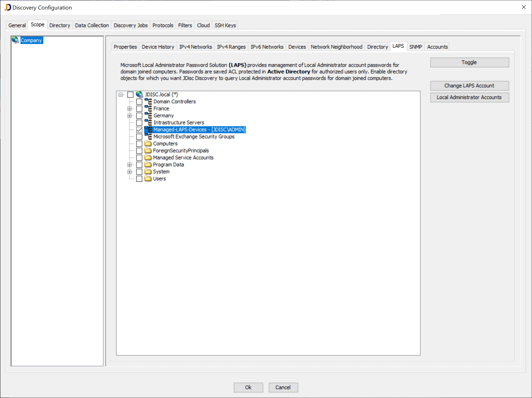Expand the France tree node
This screenshot has height=398, width=532.
pos(129,109)
